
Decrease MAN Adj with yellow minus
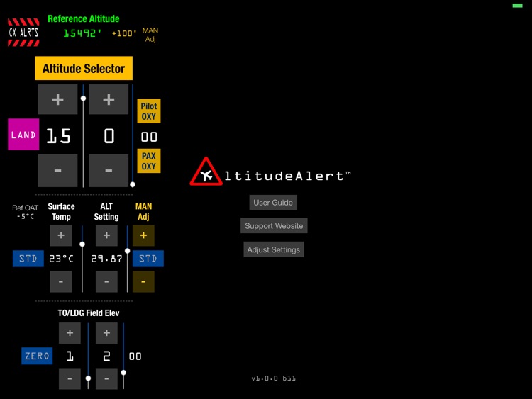click(143, 281)
